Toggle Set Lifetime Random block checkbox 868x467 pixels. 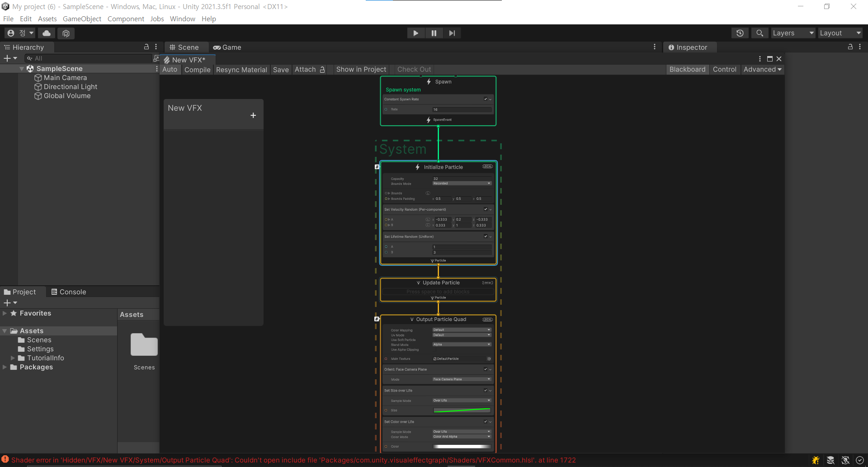pyautogui.click(x=486, y=236)
